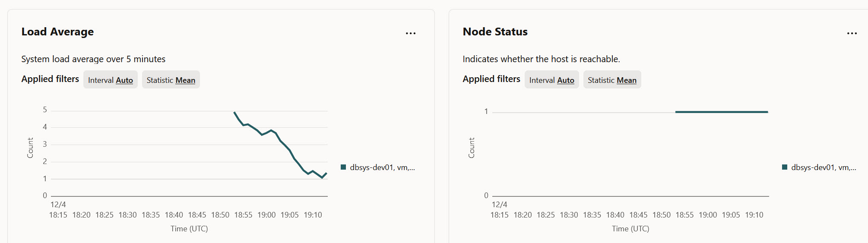
Task: Click the Node Status line at value 1
Action: 721,112
